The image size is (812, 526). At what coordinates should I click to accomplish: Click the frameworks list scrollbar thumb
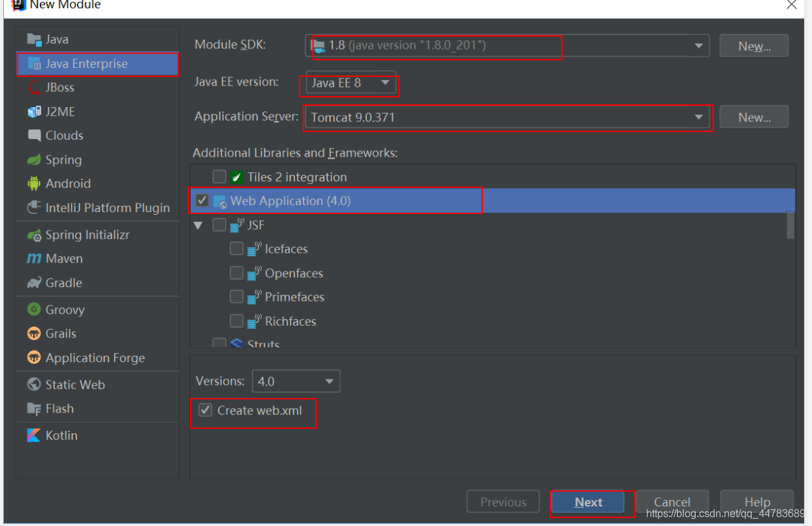point(790,225)
